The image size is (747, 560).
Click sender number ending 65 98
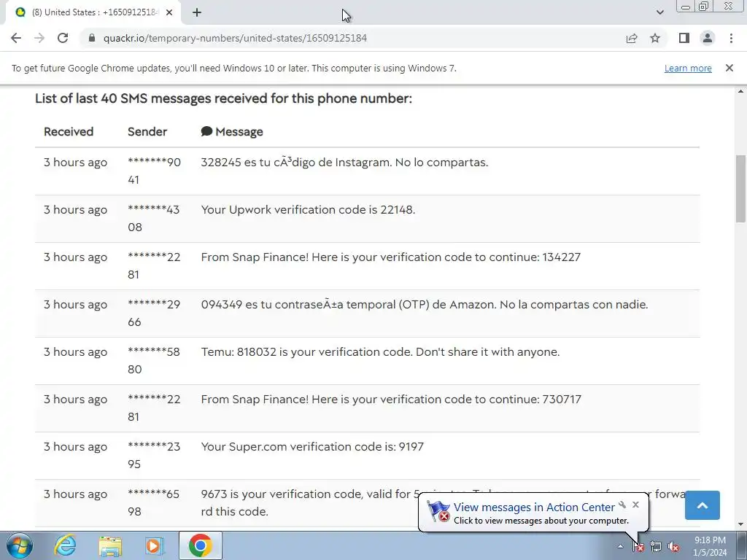pyautogui.click(x=153, y=502)
